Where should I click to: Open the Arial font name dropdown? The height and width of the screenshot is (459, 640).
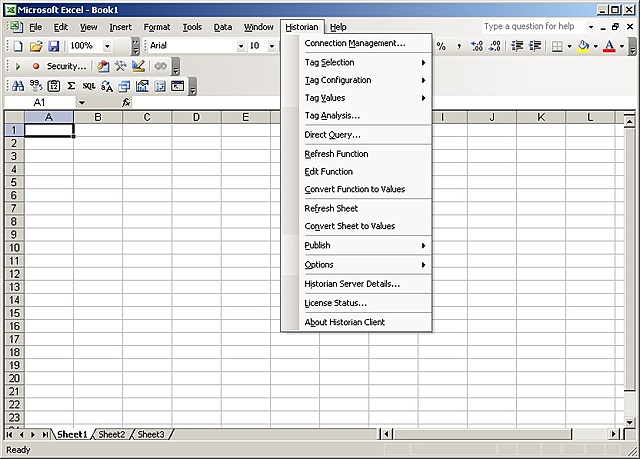tap(241, 46)
